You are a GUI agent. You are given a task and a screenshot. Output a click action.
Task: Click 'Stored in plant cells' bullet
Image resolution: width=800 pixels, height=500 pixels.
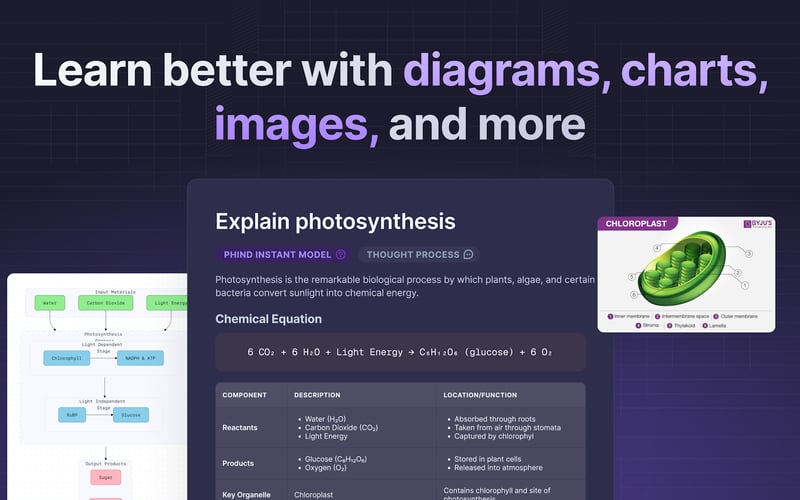click(x=488, y=459)
